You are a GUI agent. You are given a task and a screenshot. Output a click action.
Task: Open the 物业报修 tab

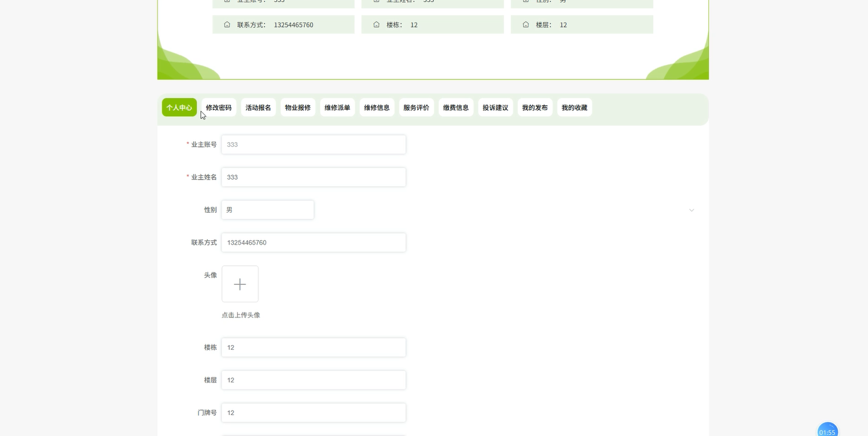click(297, 107)
